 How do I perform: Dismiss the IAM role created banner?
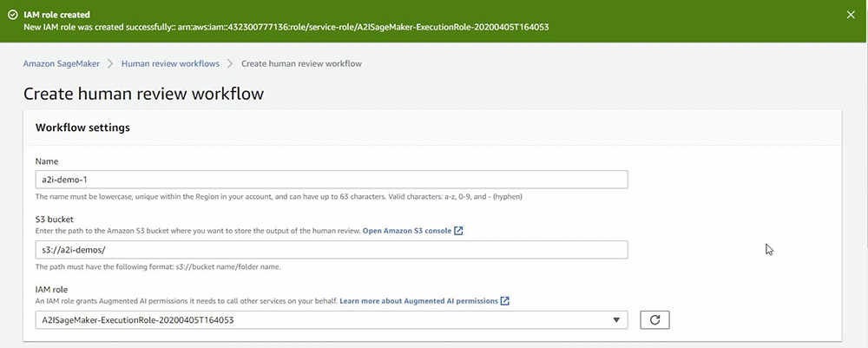point(851,15)
